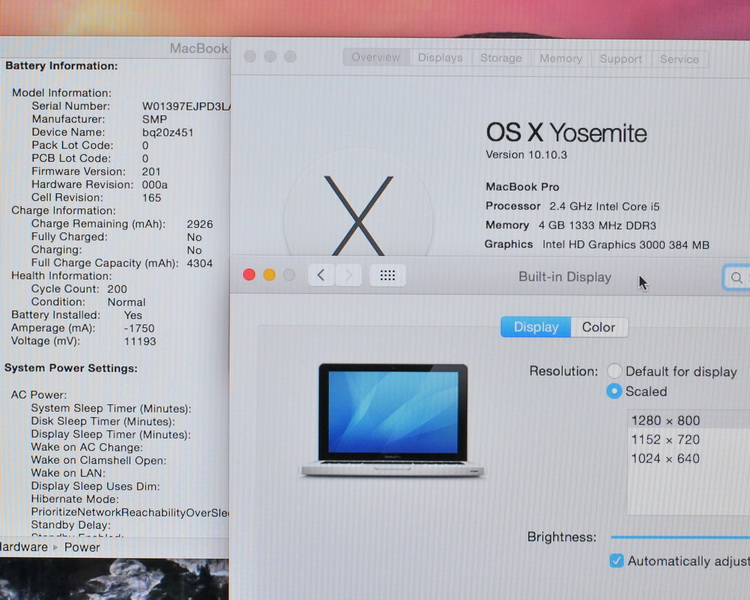Click the Manufacturer SMP value
The height and width of the screenshot is (600, 750).
coord(154,119)
